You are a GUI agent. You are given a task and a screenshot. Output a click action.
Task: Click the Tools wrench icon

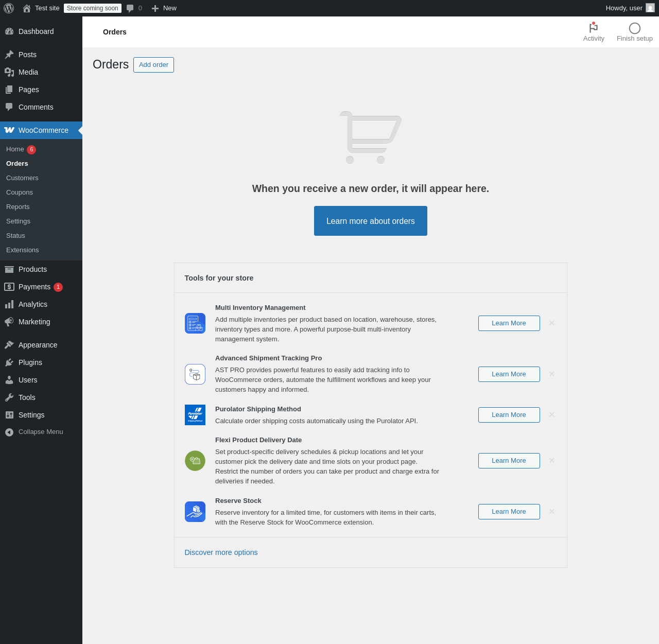click(x=9, y=397)
